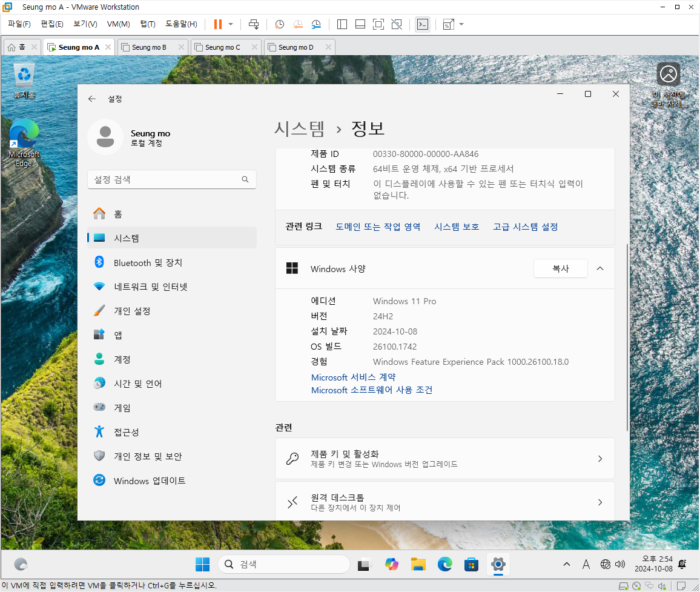The image size is (700, 592).
Task: Select 홈 in the Settings sidebar
Action: (x=172, y=214)
